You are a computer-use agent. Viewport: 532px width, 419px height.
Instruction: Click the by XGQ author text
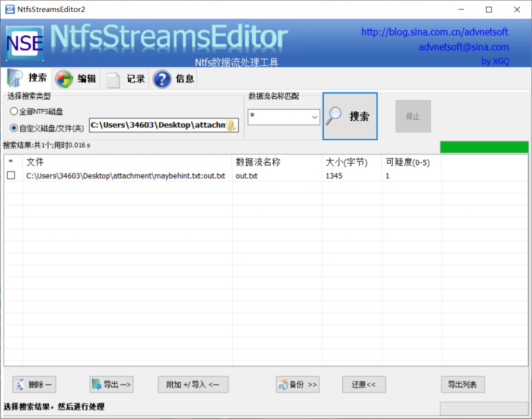tap(495, 61)
